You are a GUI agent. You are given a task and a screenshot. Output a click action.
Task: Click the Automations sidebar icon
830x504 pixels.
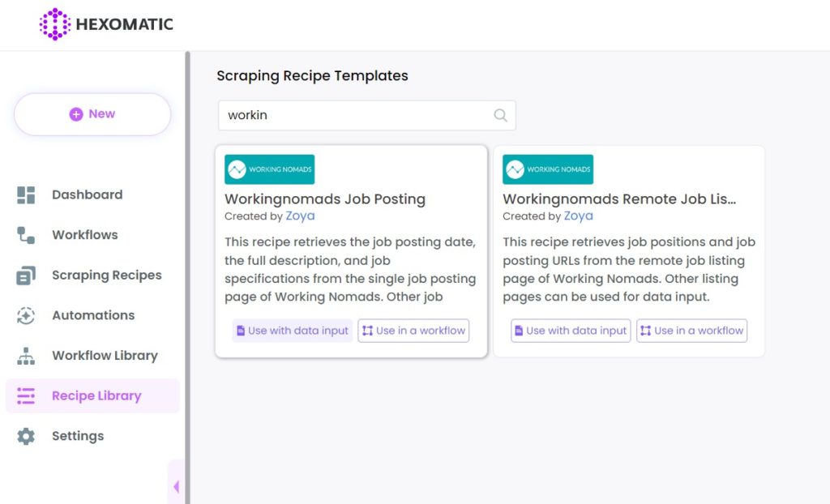(x=26, y=315)
